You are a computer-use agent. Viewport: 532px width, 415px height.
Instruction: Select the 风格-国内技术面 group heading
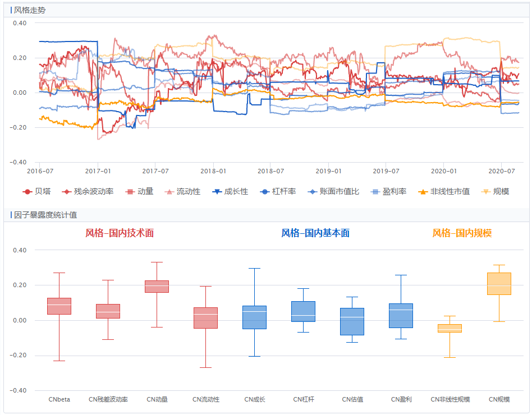click(120, 233)
